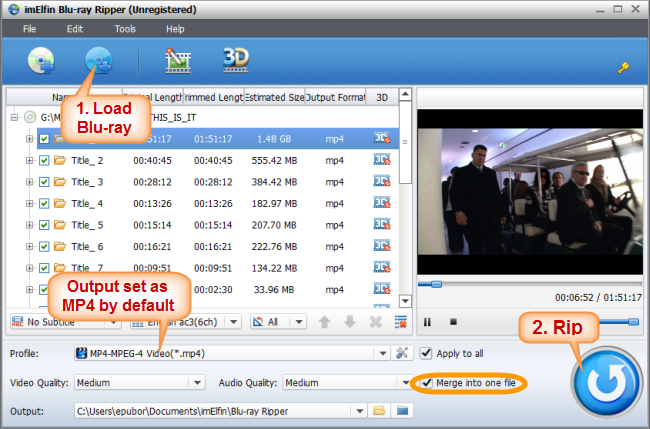Open the video Edit filmstrip tool

(x=178, y=61)
